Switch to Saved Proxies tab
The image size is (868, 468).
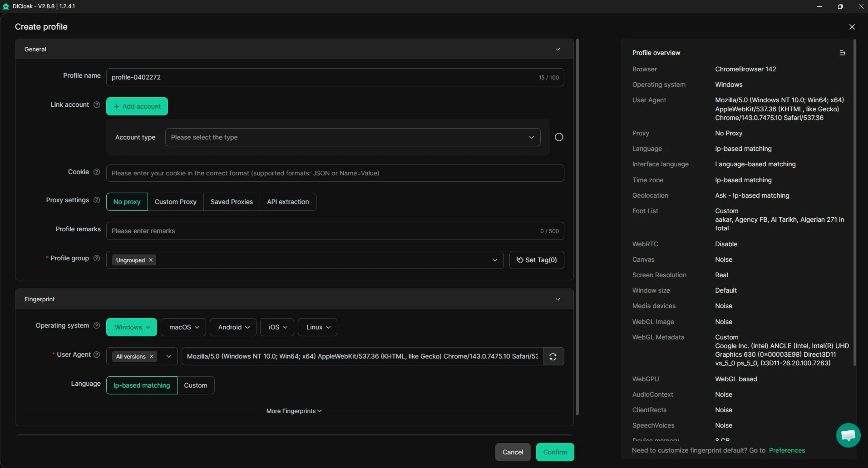tap(232, 202)
